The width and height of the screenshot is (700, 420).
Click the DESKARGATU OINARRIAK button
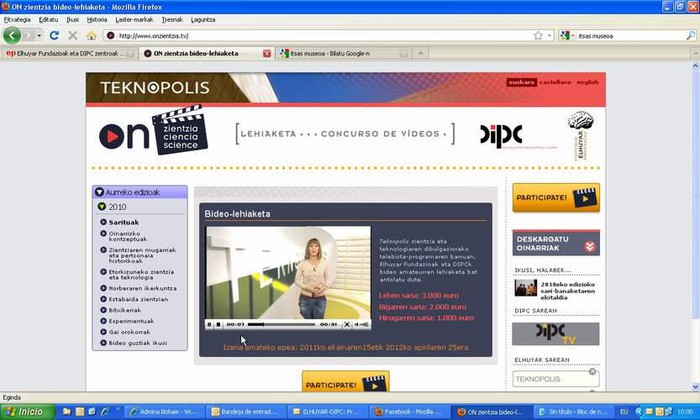pos(556,243)
